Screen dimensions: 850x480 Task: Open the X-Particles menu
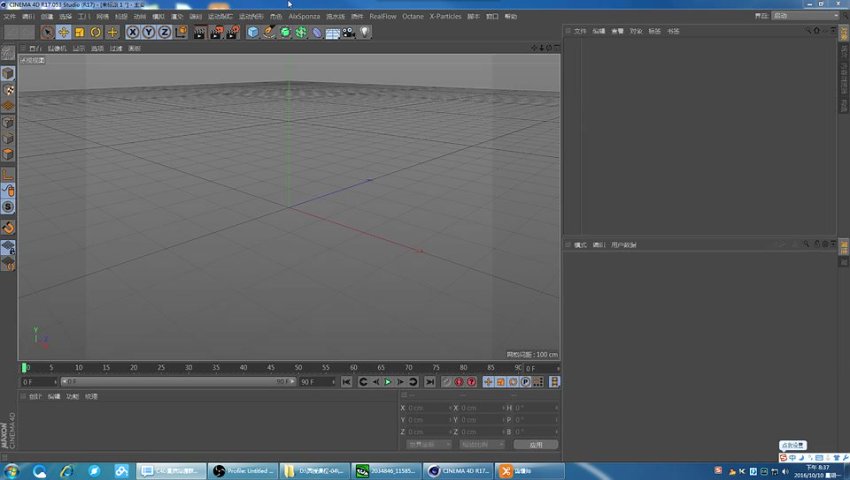tap(445, 16)
